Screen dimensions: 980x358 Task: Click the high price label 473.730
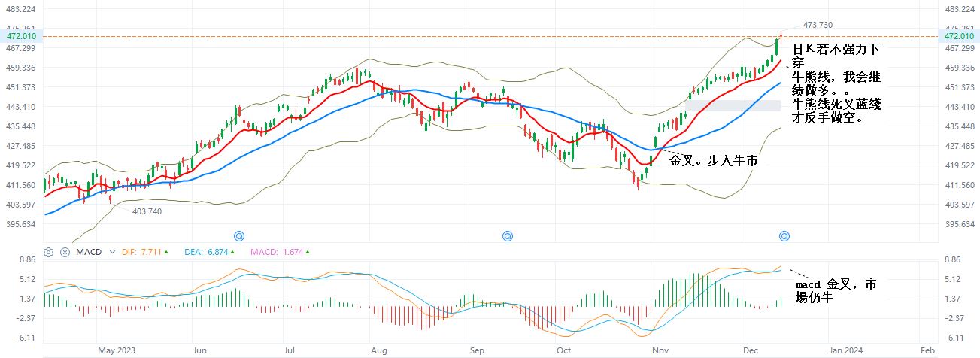(x=818, y=25)
